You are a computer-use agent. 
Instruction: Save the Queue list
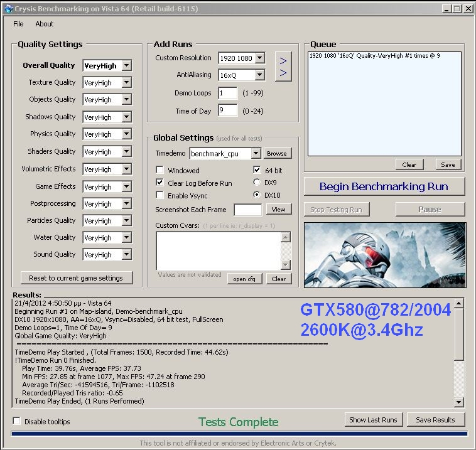point(448,164)
